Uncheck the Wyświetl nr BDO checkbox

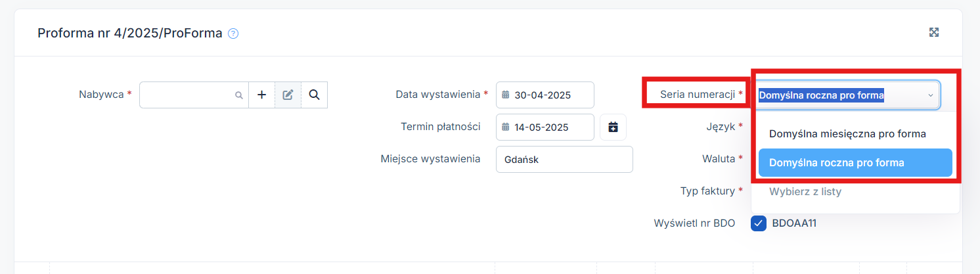coord(759,223)
